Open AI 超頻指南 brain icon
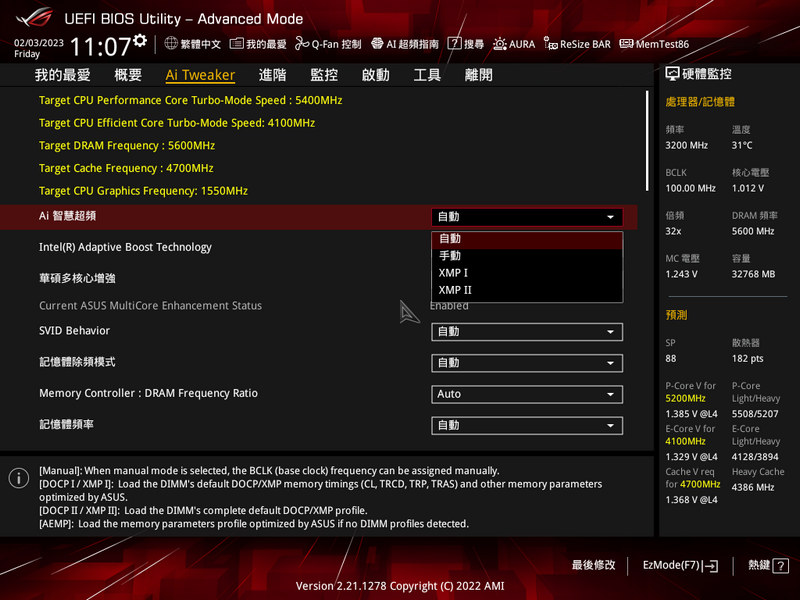This screenshot has width=800, height=600. (377, 43)
